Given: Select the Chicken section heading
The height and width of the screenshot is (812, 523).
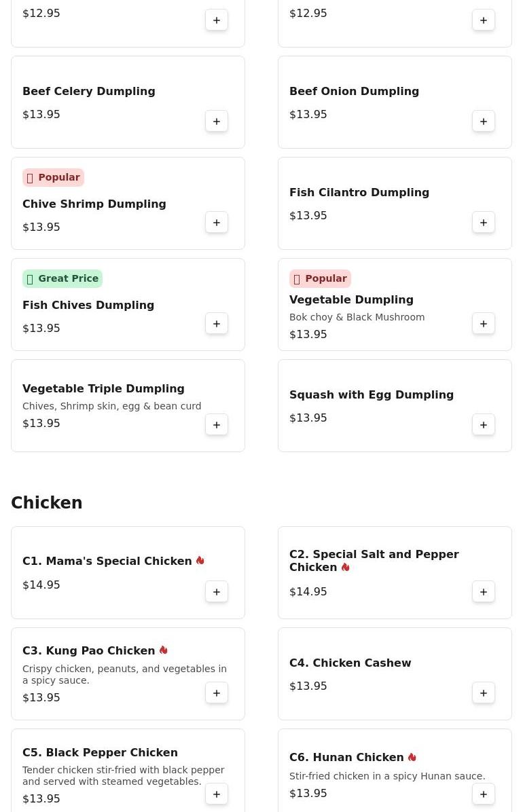Looking at the screenshot, I should pos(47,503).
